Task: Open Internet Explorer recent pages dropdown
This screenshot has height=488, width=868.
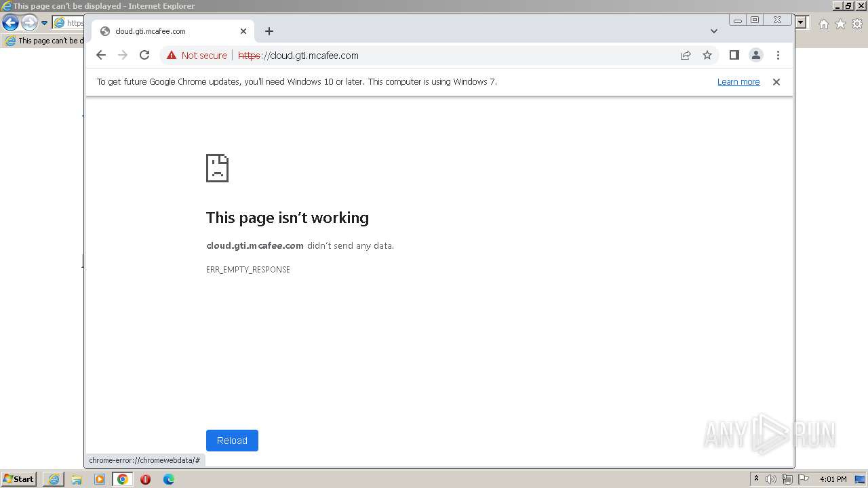Action: (x=45, y=23)
